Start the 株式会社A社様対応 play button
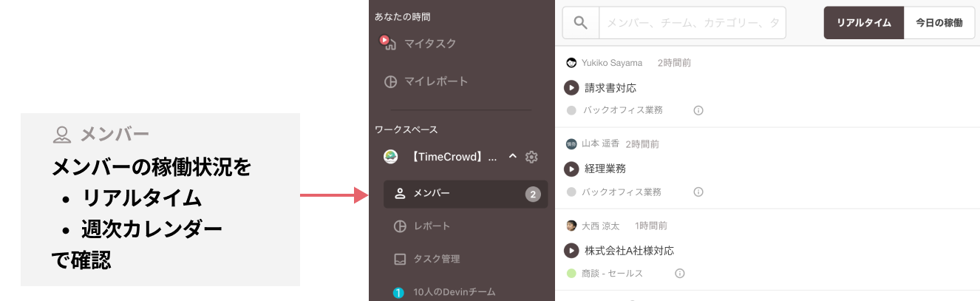 click(x=571, y=251)
